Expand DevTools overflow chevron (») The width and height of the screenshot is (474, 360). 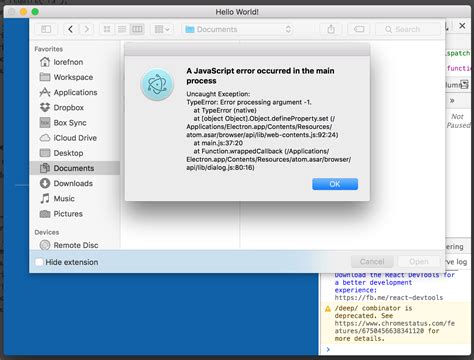(x=452, y=100)
